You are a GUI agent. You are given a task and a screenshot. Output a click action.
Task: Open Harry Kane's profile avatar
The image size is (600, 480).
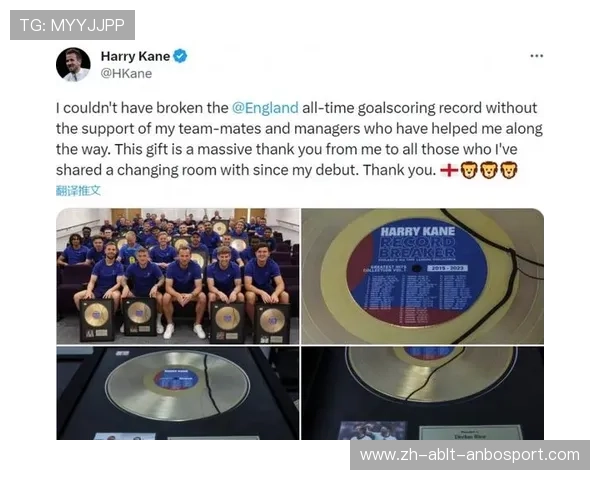pos(73,65)
